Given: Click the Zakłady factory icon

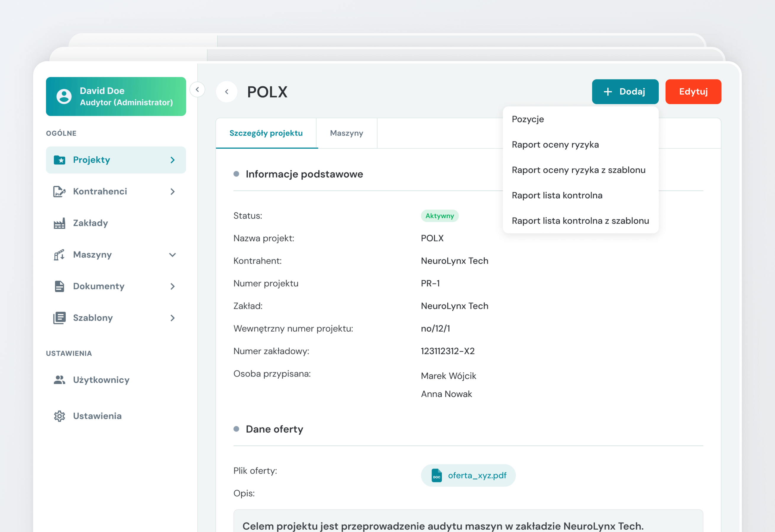Looking at the screenshot, I should pyautogui.click(x=59, y=223).
